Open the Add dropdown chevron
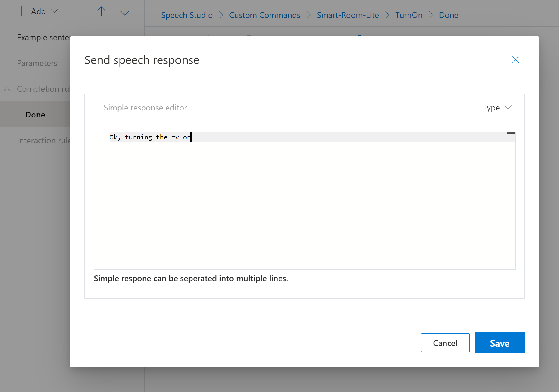 pyautogui.click(x=54, y=11)
